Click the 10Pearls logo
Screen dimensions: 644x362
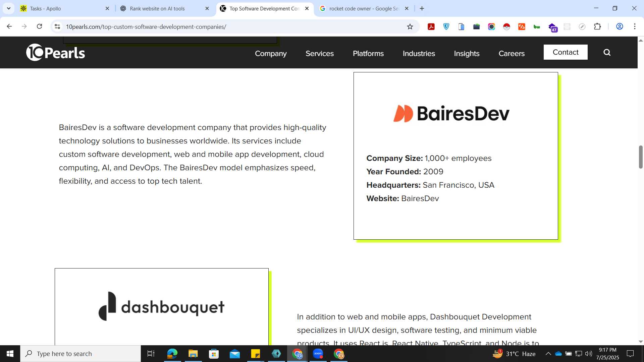[56, 53]
